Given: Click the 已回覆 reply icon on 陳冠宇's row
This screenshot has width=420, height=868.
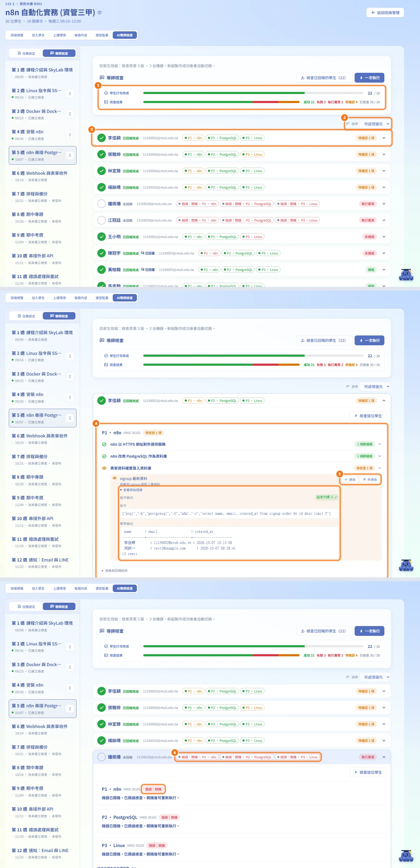Looking at the screenshot, I should (x=143, y=253).
